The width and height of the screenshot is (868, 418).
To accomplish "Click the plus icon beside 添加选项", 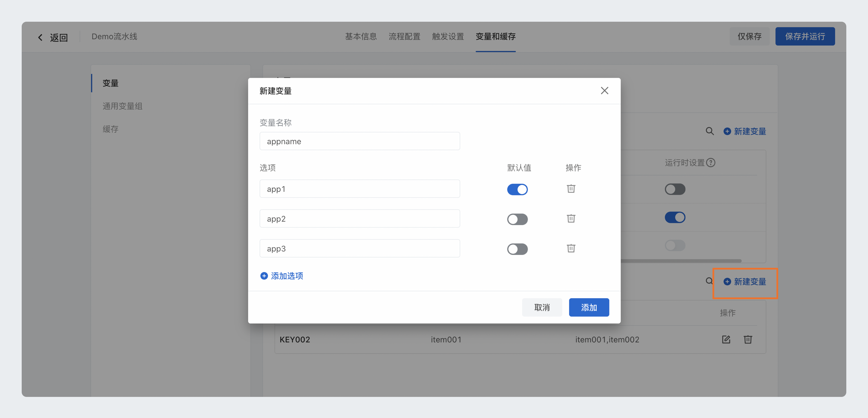I will click(x=264, y=276).
